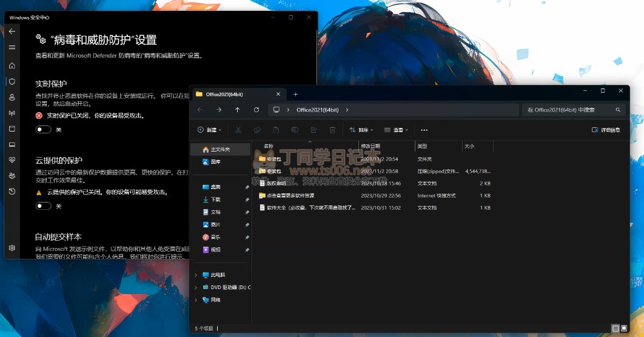Viewport: 644px width, 337px height.
Task: Click the Rename toolbar icon
Action: [x=295, y=130]
